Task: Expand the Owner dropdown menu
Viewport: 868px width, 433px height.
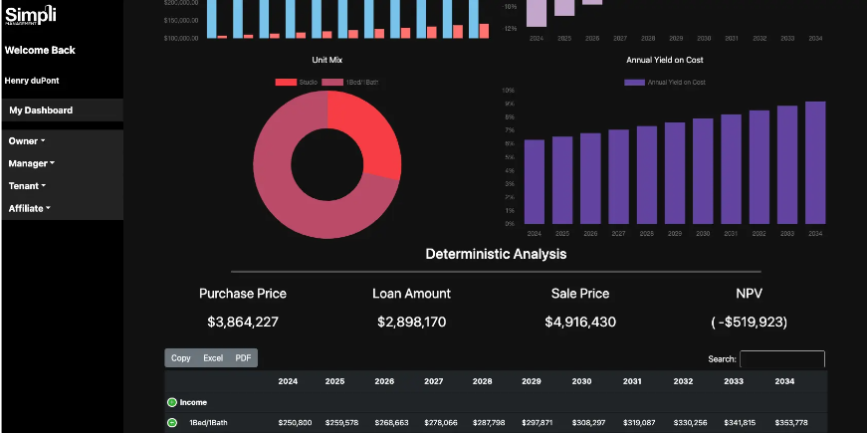Action: click(x=27, y=141)
